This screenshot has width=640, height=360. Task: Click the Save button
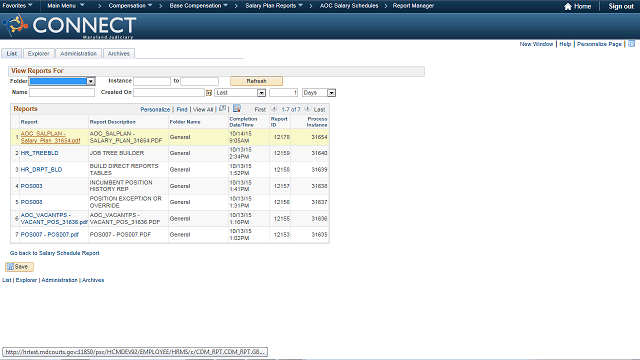click(19, 267)
